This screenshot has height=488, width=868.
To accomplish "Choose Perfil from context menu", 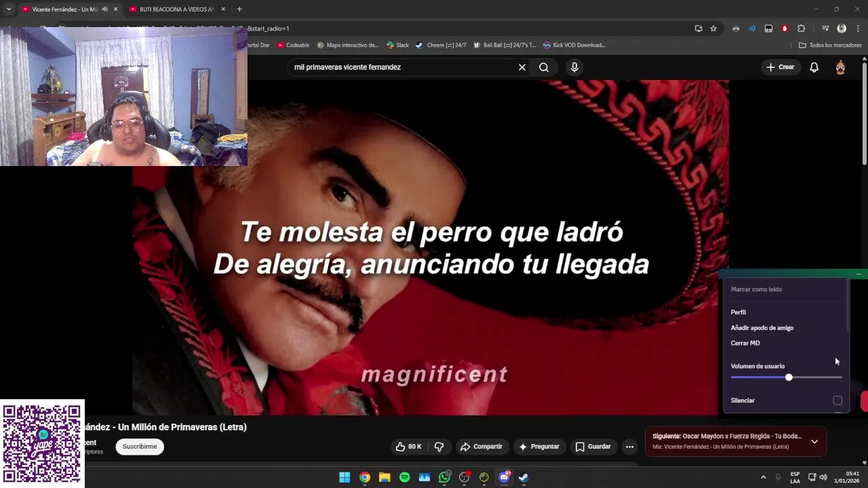I will point(738,312).
